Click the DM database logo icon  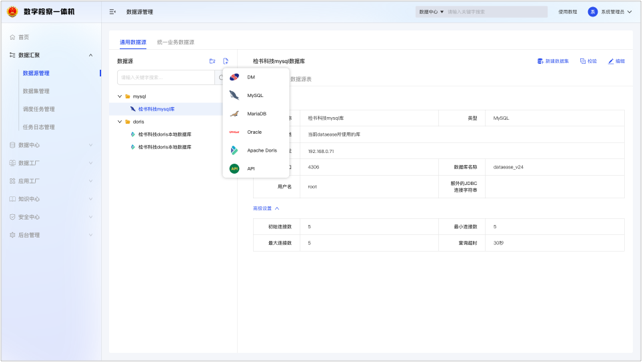coord(234,77)
